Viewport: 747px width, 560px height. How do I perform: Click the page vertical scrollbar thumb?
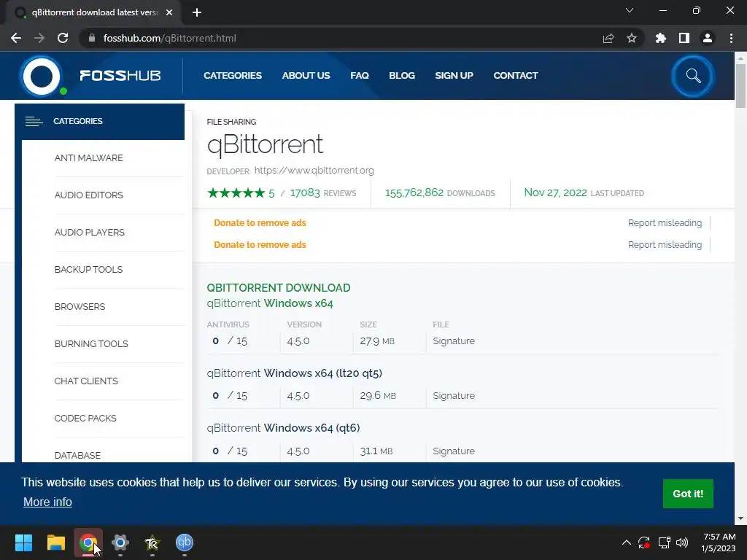tap(740, 86)
